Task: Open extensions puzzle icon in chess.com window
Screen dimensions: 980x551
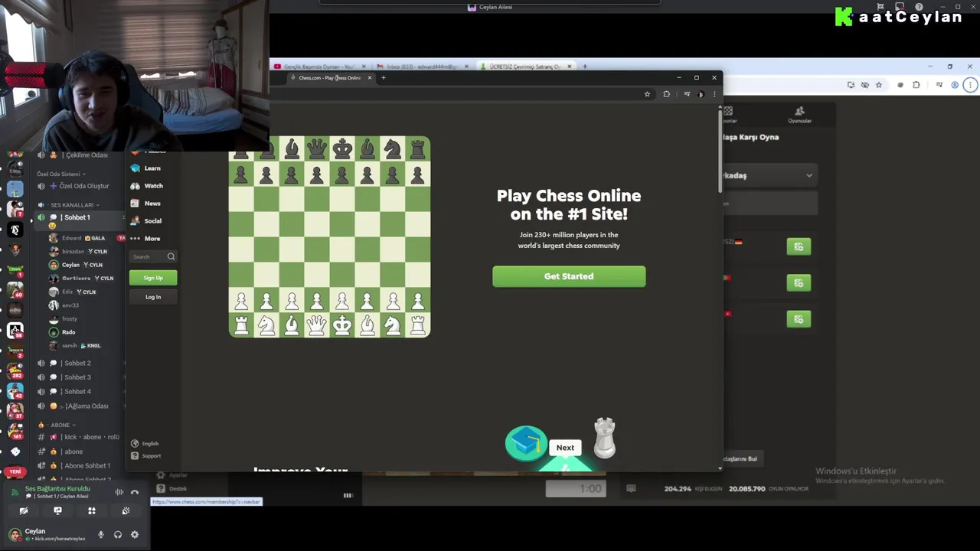Action: pos(666,94)
